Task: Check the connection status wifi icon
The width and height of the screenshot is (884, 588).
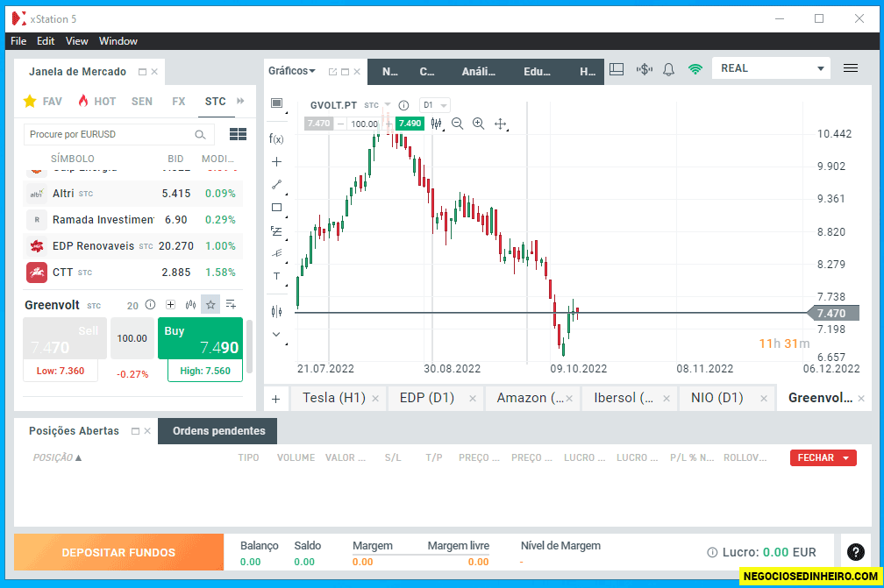Action: 695,69
